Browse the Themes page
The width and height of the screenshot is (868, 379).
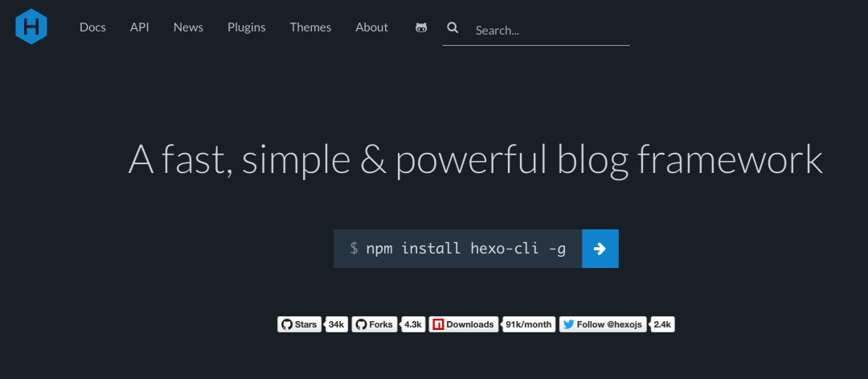coord(310,27)
